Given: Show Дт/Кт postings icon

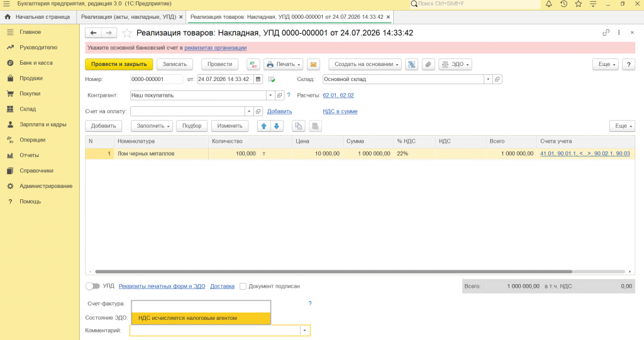Looking at the screenshot, I should (253, 65).
